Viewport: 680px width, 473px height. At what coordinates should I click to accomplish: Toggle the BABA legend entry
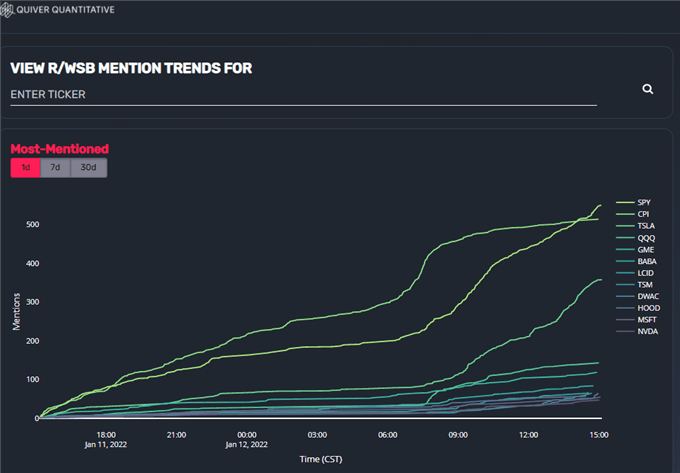(x=637, y=261)
